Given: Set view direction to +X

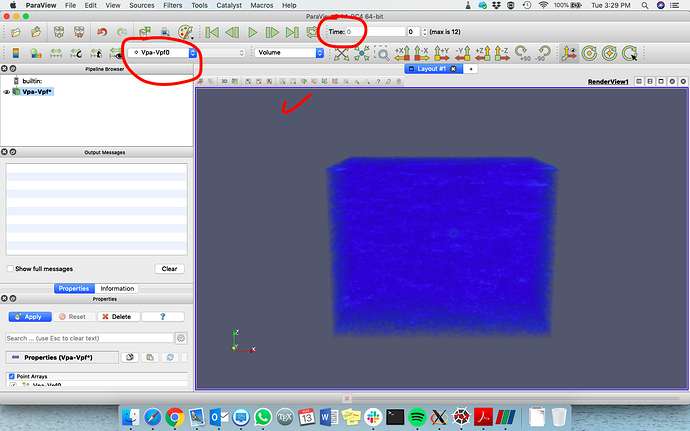Looking at the screenshot, I should 403,53.
